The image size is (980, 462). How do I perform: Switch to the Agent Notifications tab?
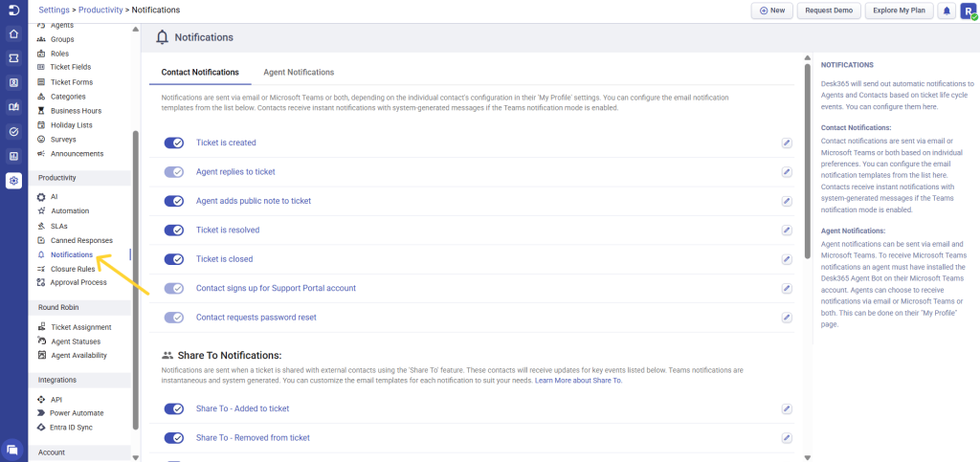click(299, 73)
